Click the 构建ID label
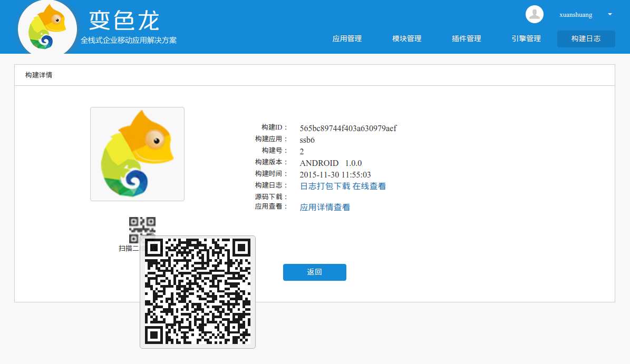Viewport: 630px width, 364px height. (275, 127)
